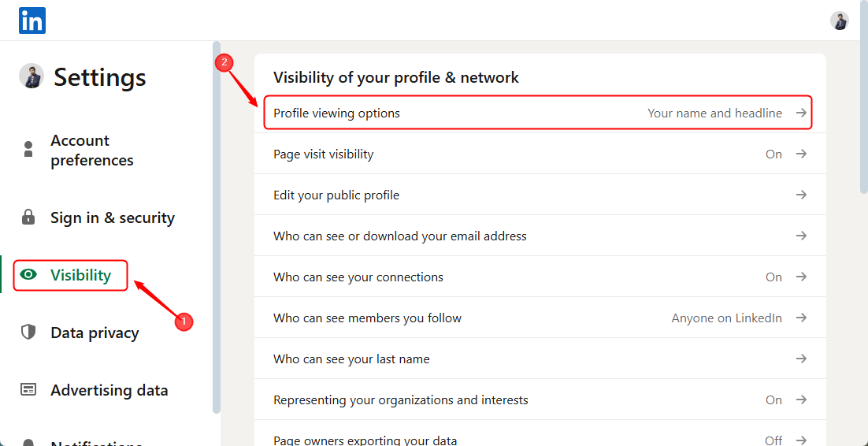This screenshot has width=868, height=446.
Task: Open Who can see members you follow
Action: tap(540, 318)
